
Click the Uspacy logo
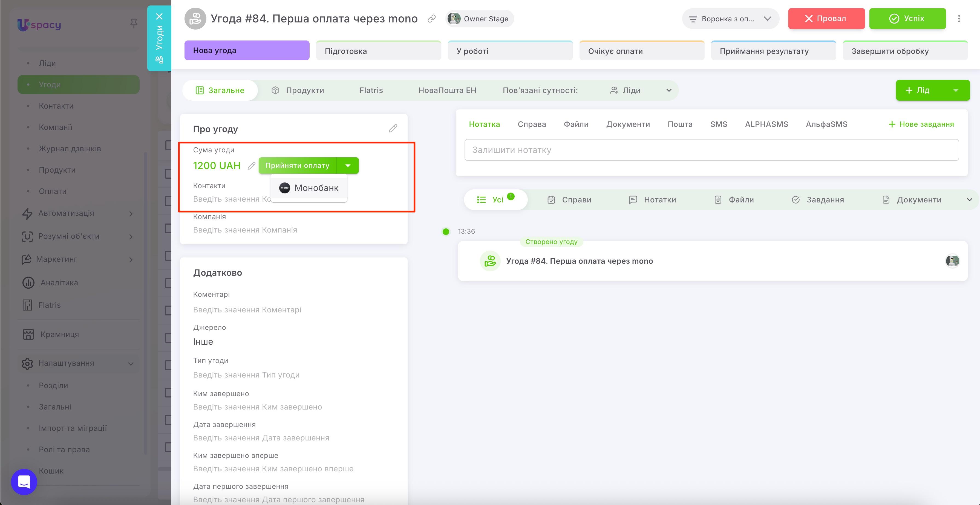click(x=39, y=25)
